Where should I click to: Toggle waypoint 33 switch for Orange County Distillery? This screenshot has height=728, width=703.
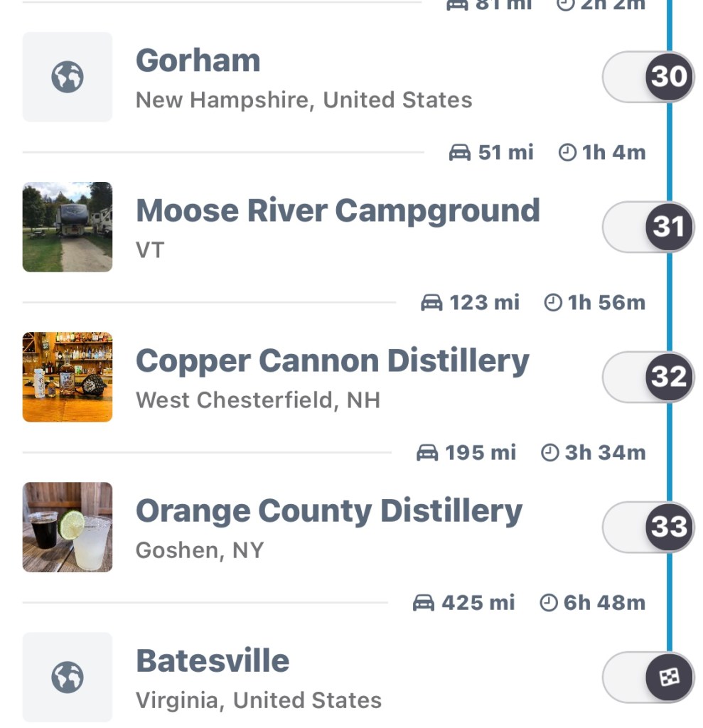(647, 527)
